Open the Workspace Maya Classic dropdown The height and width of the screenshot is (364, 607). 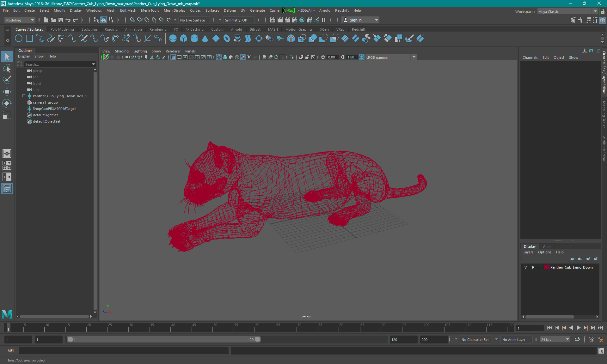point(567,12)
